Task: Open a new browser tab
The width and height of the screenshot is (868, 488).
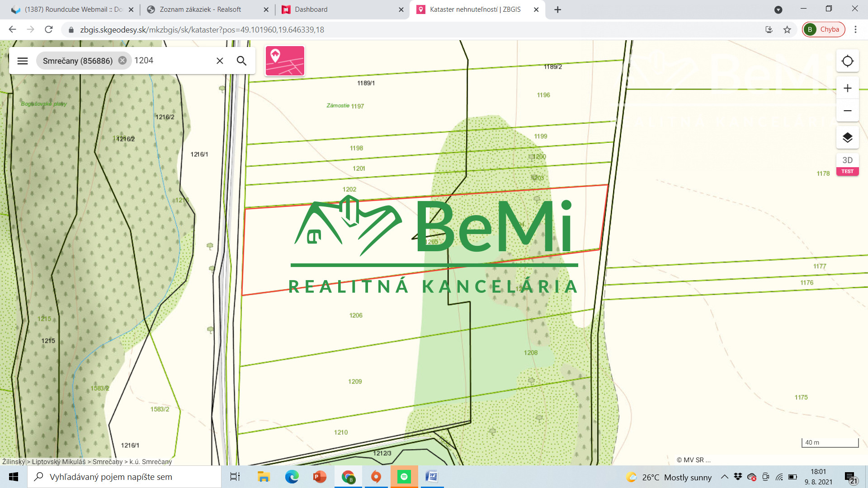Action: [x=558, y=9]
